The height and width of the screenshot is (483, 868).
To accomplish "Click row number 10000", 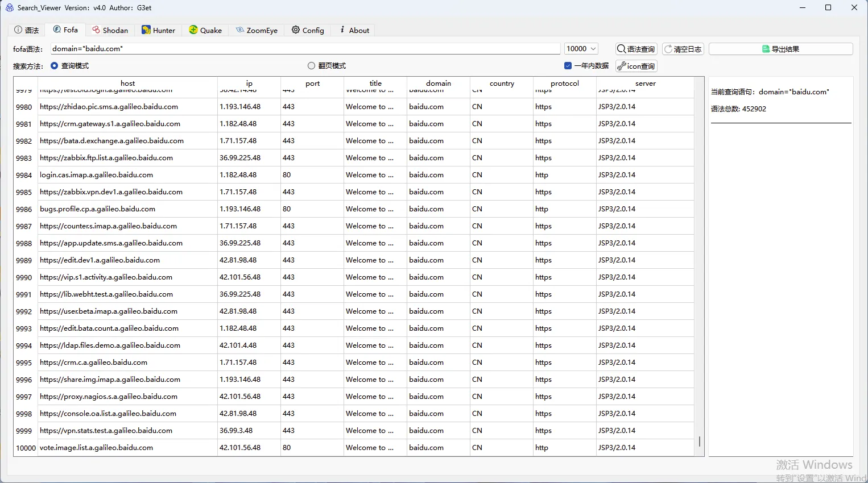I will click(x=26, y=448).
